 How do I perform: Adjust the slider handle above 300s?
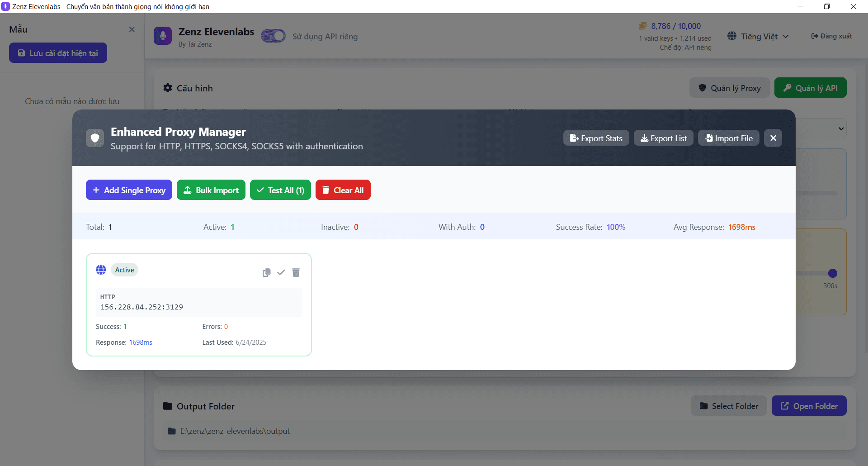pos(833,273)
